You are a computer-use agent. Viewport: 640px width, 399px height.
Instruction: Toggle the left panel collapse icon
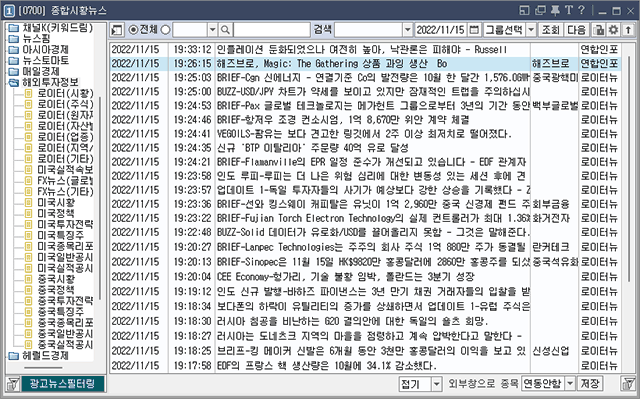click(x=117, y=30)
